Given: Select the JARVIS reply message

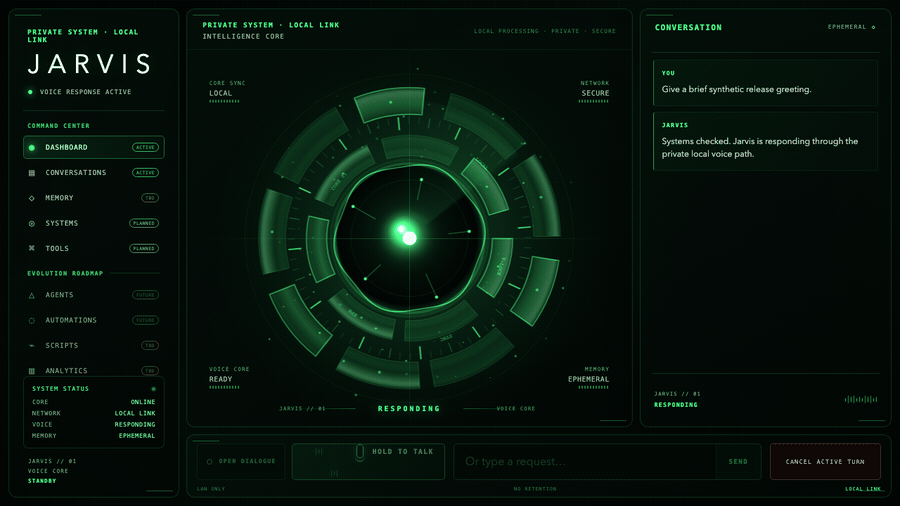Looking at the screenshot, I should tap(765, 141).
